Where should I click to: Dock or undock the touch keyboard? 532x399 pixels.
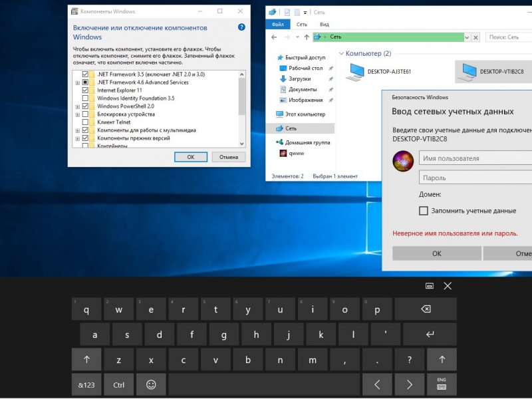tap(430, 286)
